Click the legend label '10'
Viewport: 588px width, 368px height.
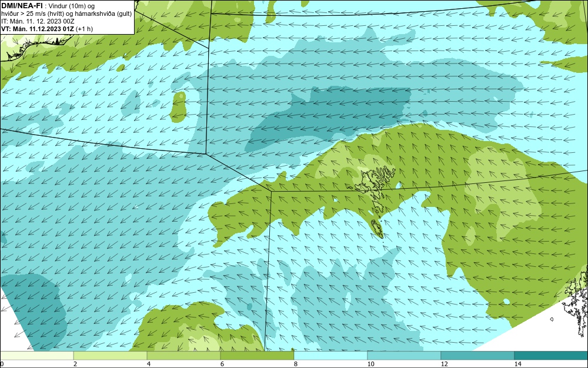coord(370,364)
